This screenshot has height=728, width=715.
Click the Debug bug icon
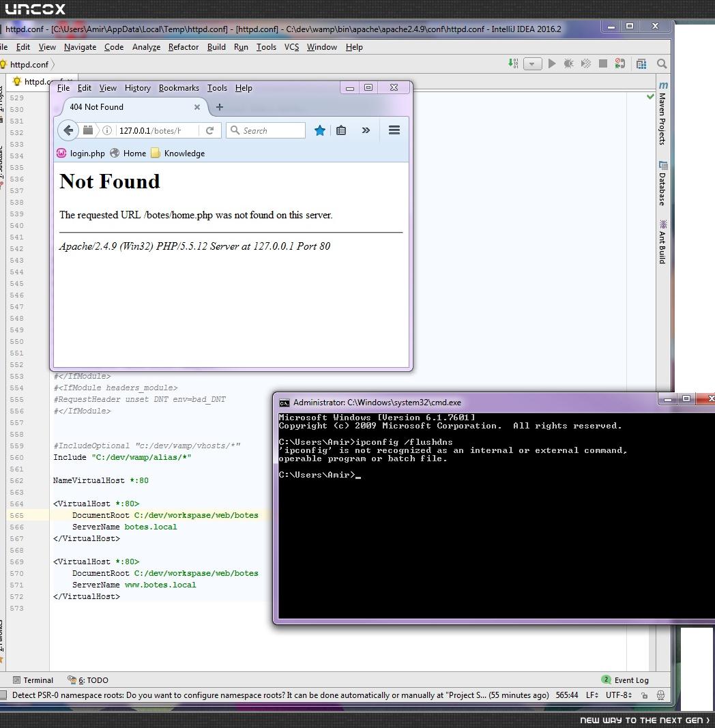pos(569,63)
